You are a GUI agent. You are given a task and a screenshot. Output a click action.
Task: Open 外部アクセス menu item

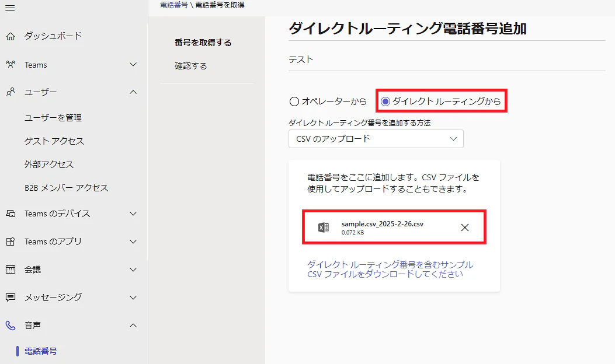click(49, 164)
